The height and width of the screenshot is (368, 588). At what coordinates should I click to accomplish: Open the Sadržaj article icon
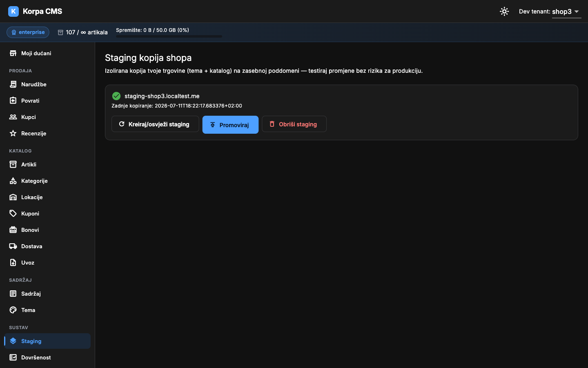point(13,294)
